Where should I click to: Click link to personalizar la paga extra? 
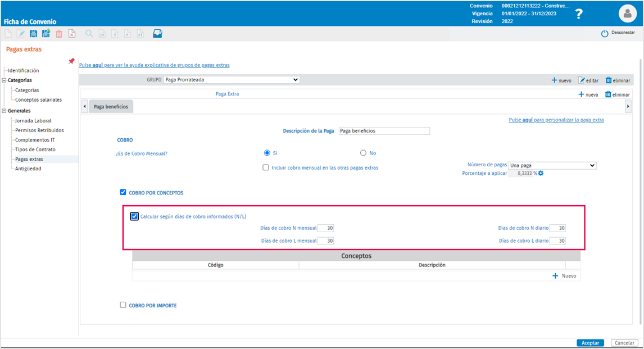tap(556, 120)
